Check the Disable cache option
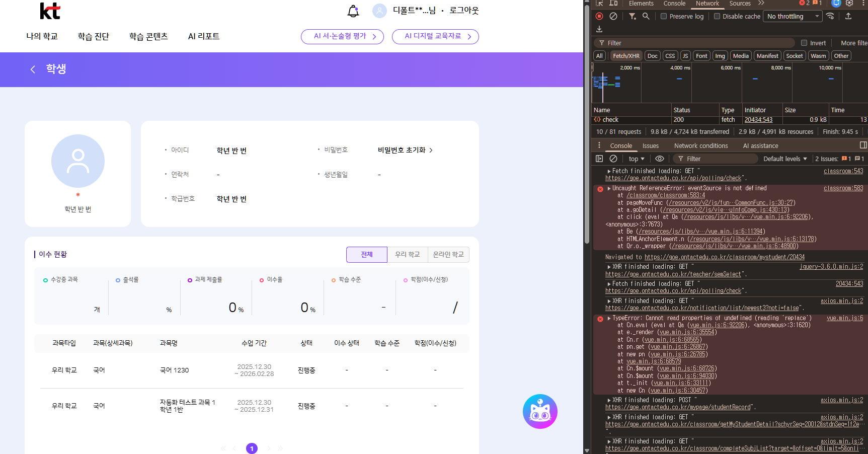868x454 pixels. 717,16
